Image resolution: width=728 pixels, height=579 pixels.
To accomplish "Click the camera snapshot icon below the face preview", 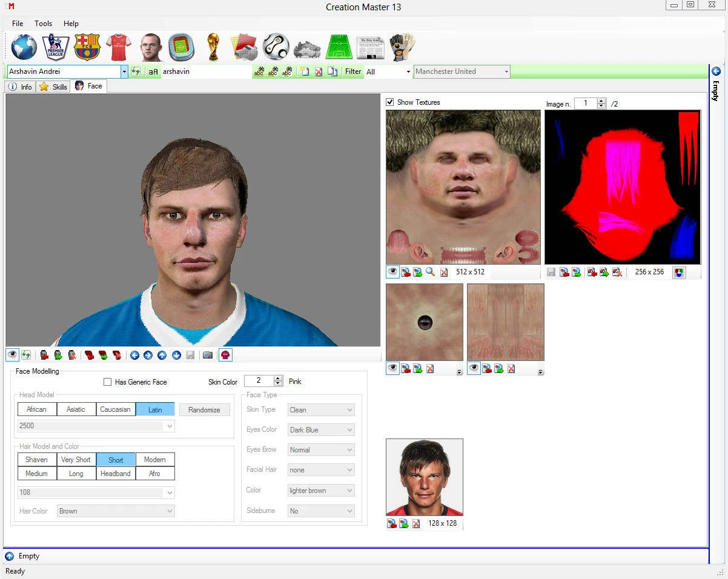I will point(208,355).
